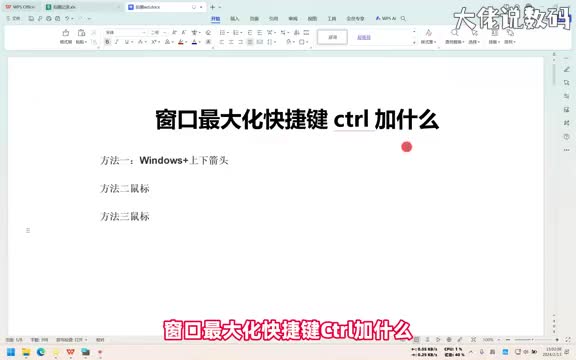Open Microsoft Edge from the taskbar
576x360 pixels.
pos(41,352)
